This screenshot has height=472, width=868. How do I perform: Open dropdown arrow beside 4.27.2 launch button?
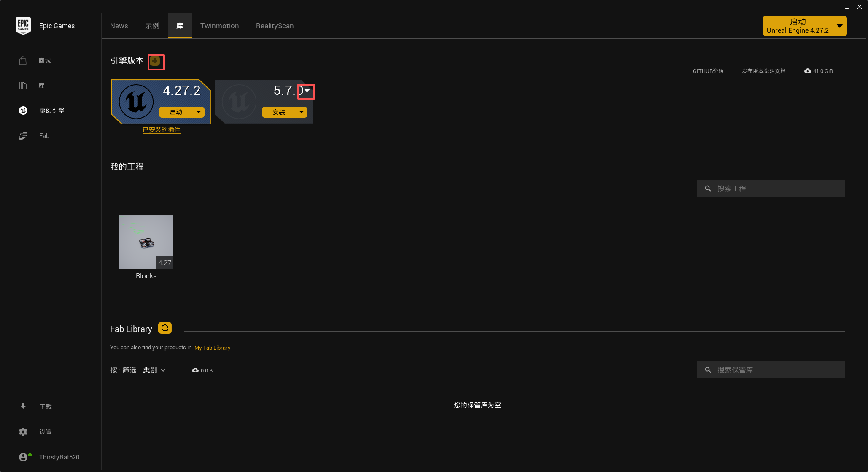199,112
